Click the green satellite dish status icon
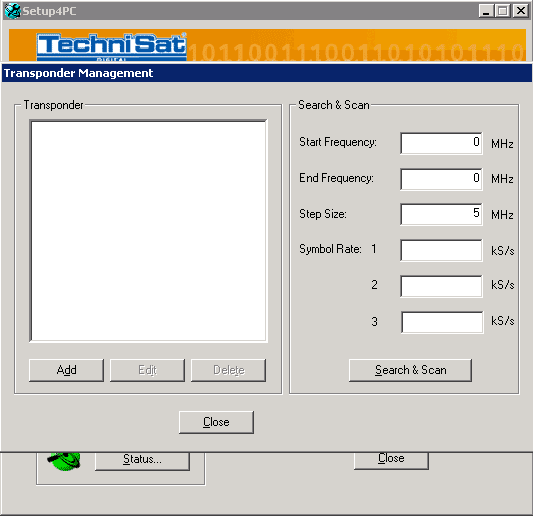The image size is (533, 516). [65, 461]
